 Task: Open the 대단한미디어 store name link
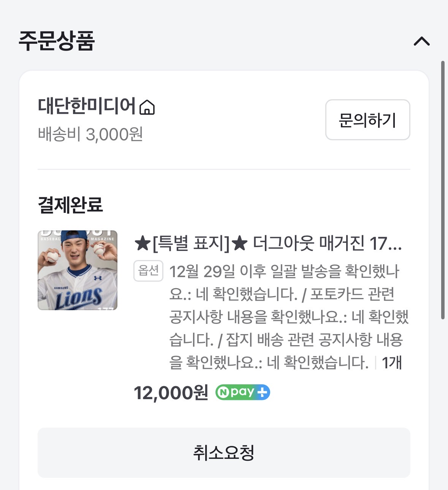pos(87,106)
